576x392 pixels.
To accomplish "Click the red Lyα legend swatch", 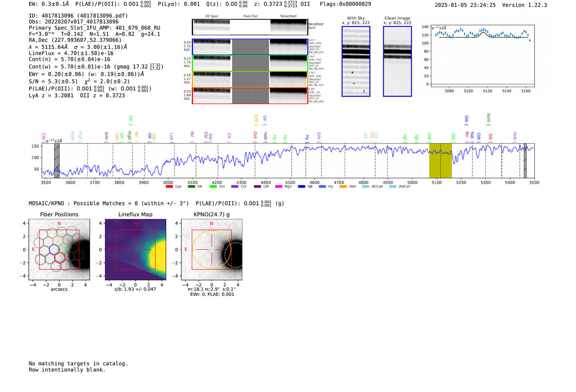I will pos(169,187).
